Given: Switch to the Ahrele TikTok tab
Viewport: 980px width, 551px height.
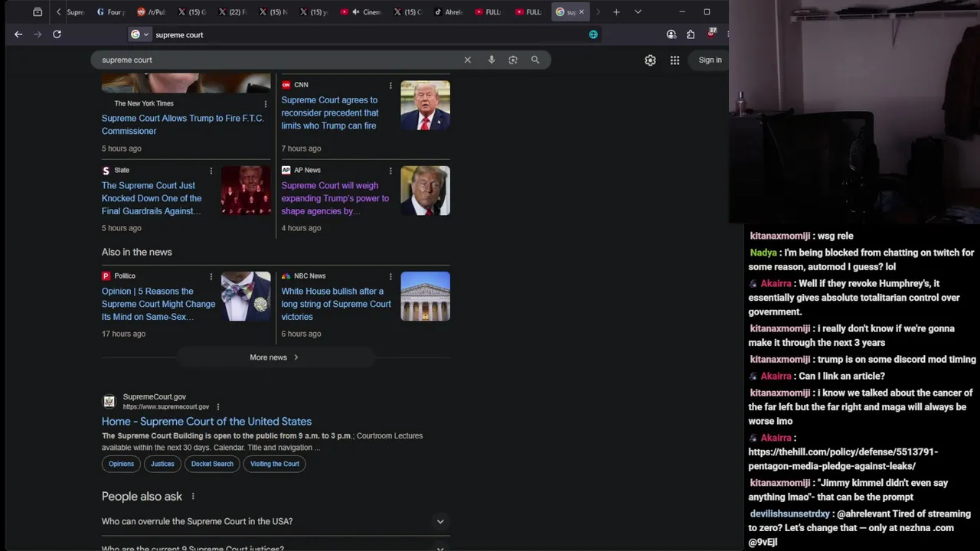Looking at the screenshot, I should click(x=448, y=12).
